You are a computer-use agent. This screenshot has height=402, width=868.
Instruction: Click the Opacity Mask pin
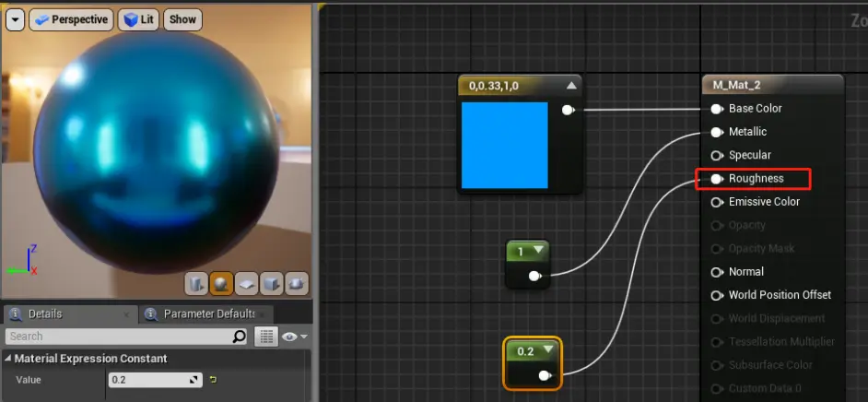[717, 249]
